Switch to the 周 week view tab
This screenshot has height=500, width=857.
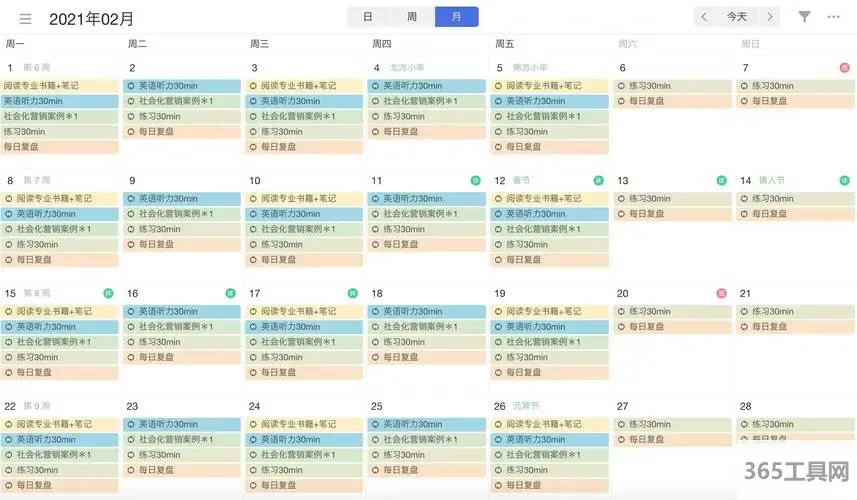point(412,17)
